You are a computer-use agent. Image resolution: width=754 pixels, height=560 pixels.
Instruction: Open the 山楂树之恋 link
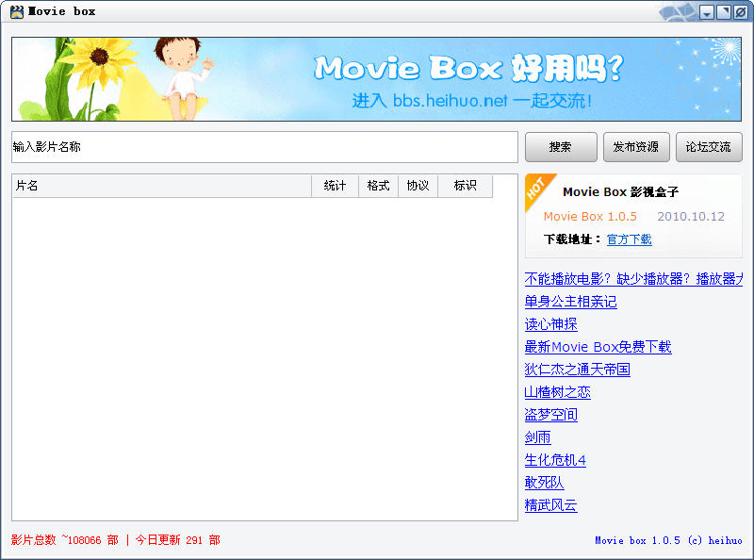coord(557,392)
